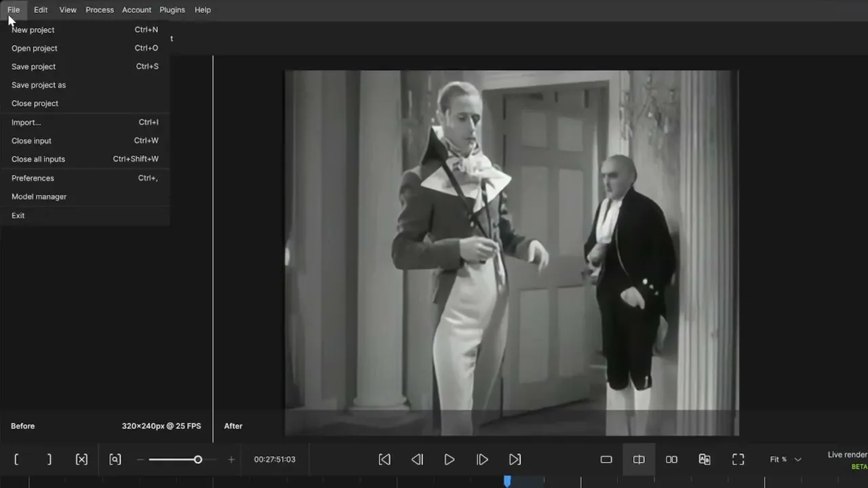Open the Help menu
The image size is (868, 488).
(x=203, y=10)
